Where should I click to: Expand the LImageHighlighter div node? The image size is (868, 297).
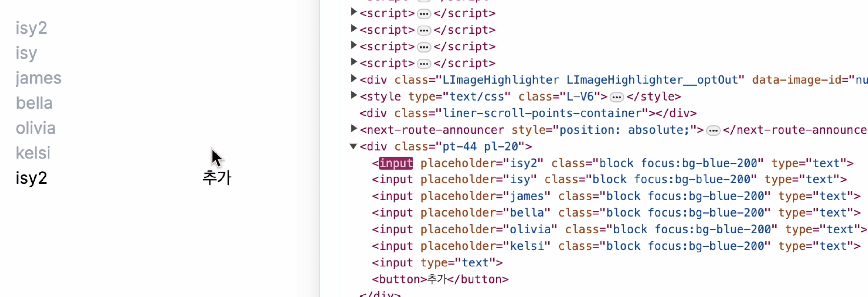click(354, 79)
